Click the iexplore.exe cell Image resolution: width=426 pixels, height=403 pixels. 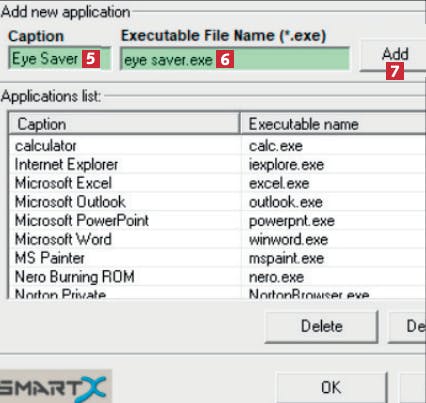[x=286, y=165]
